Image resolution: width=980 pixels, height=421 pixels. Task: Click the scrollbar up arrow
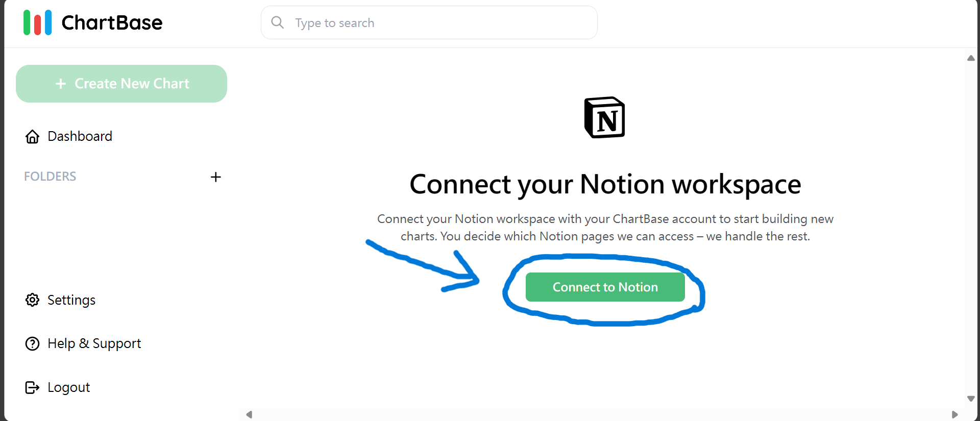point(971,58)
